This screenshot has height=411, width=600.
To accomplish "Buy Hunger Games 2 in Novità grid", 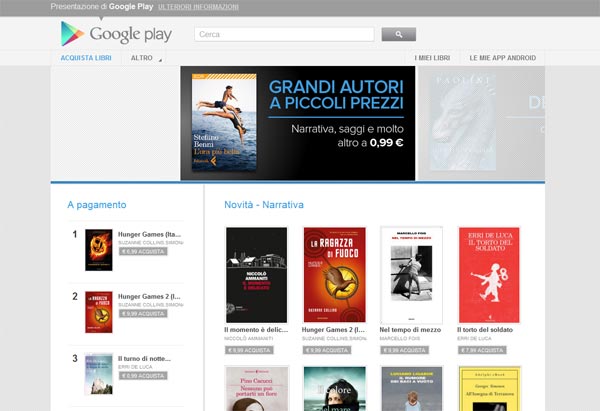I will tap(327, 350).
